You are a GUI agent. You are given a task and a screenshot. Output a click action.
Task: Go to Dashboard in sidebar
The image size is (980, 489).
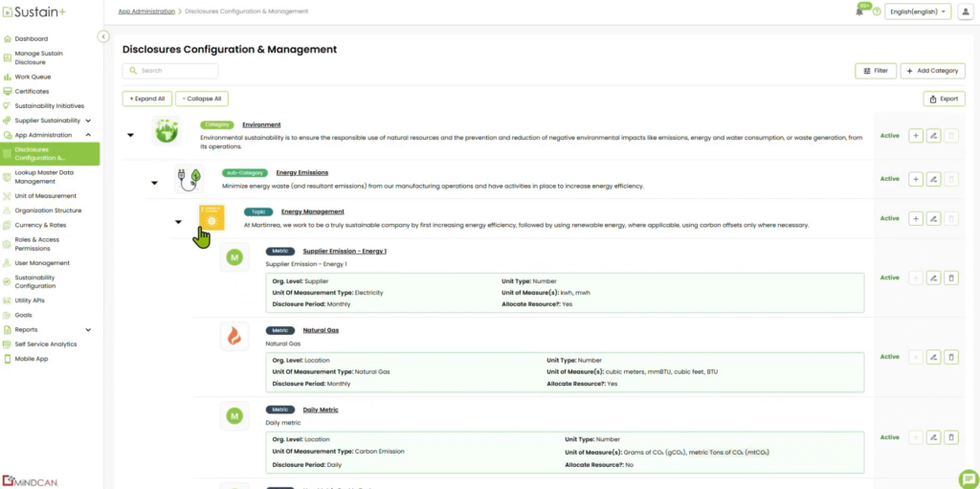[31, 39]
